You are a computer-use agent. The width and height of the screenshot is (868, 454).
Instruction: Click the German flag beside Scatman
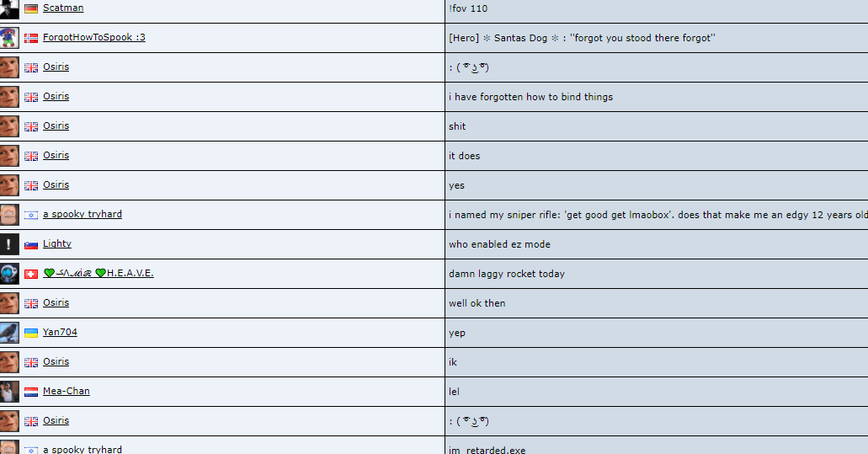pyautogui.click(x=31, y=8)
